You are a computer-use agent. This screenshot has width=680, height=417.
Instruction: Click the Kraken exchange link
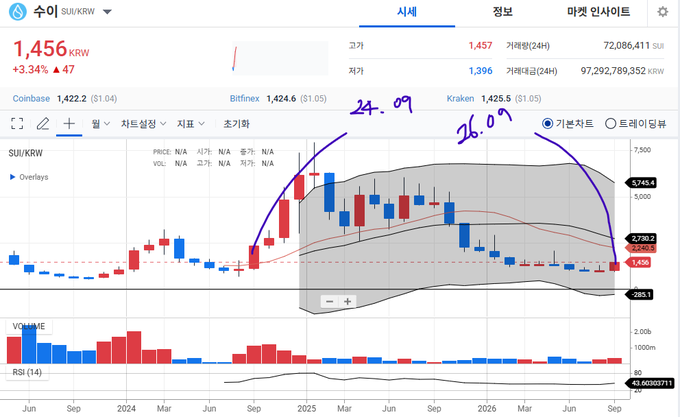pyautogui.click(x=460, y=98)
